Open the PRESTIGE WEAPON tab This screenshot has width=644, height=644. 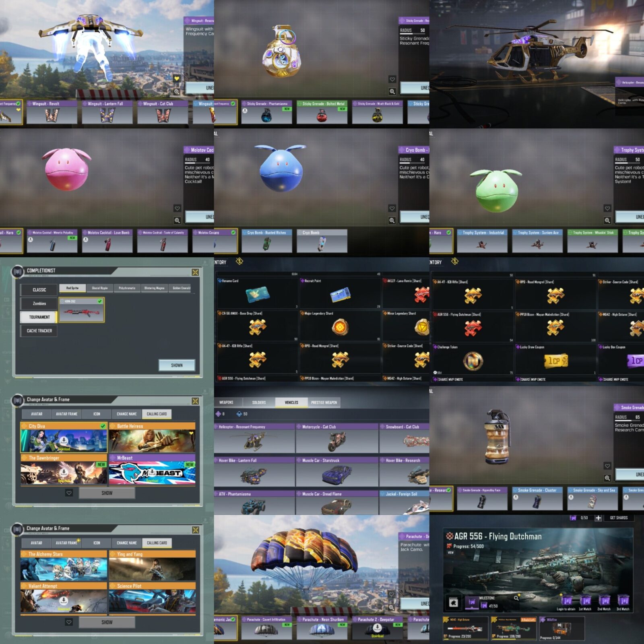(x=324, y=402)
